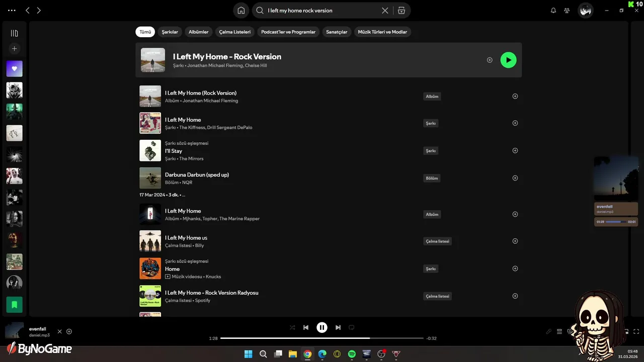This screenshot has height=362, width=644.
Task: Switch to Müzik Türleri ve Modlar tab
Action: (382, 32)
